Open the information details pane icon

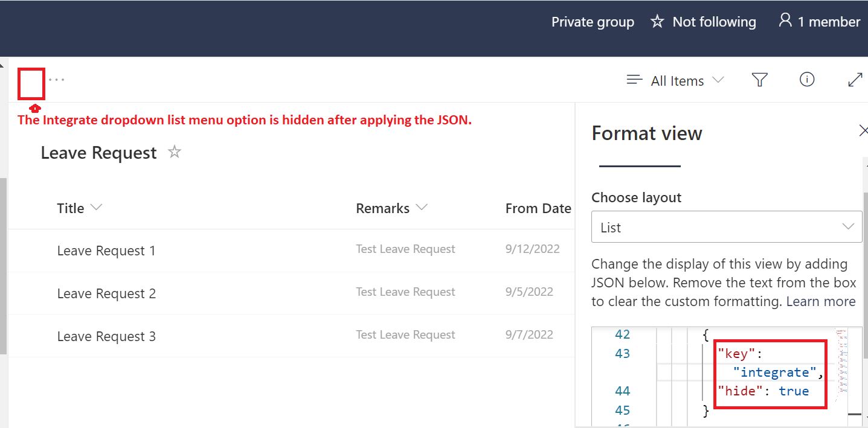(807, 80)
